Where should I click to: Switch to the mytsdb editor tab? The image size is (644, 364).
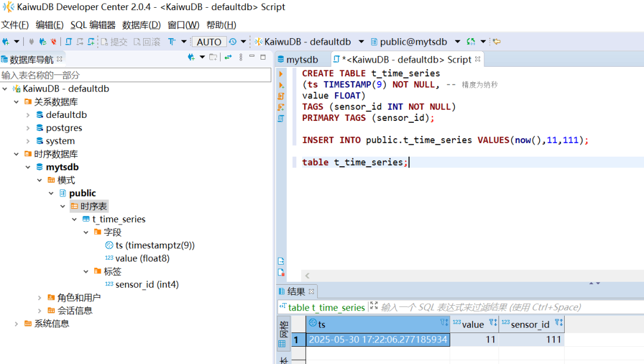tap(301, 60)
